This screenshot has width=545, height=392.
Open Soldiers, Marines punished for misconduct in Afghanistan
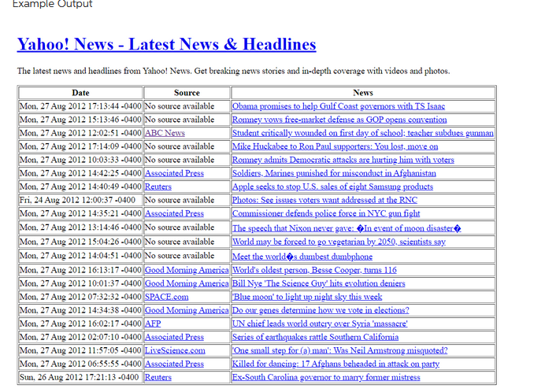point(334,173)
